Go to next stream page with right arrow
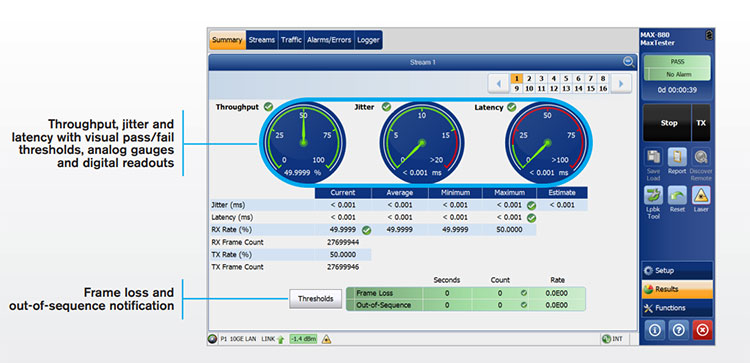Viewport: 750px width, 363px height. click(621, 84)
